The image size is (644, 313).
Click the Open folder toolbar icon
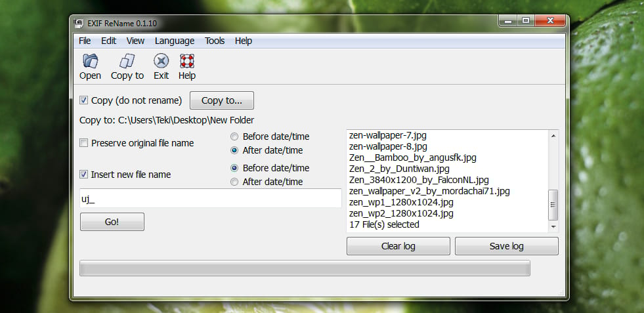[90, 62]
